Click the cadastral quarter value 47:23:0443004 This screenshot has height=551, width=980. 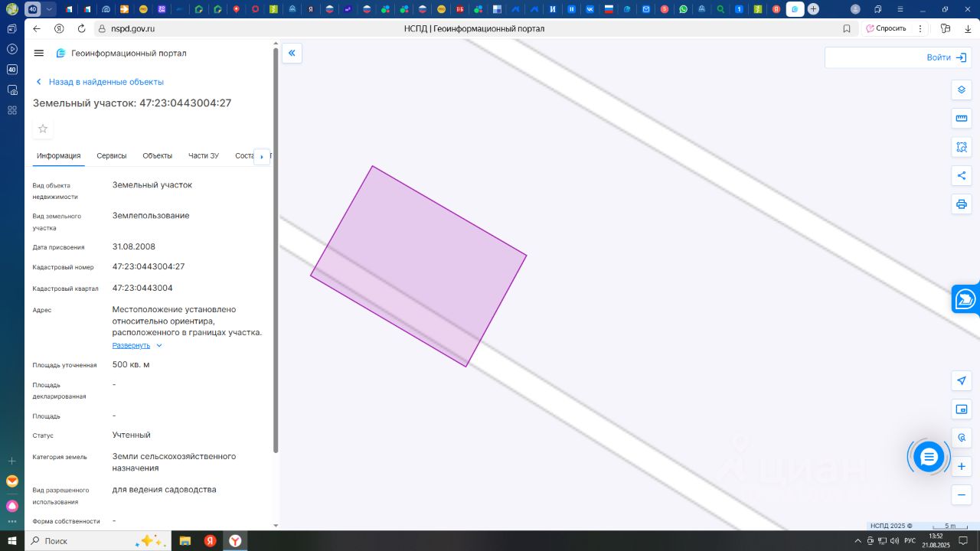tap(142, 288)
